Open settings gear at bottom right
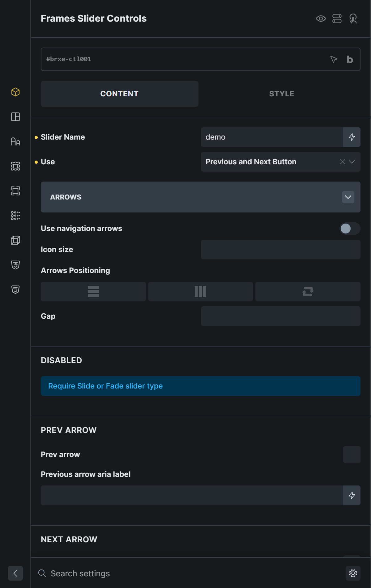The height and width of the screenshot is (588, 371). 353,573
